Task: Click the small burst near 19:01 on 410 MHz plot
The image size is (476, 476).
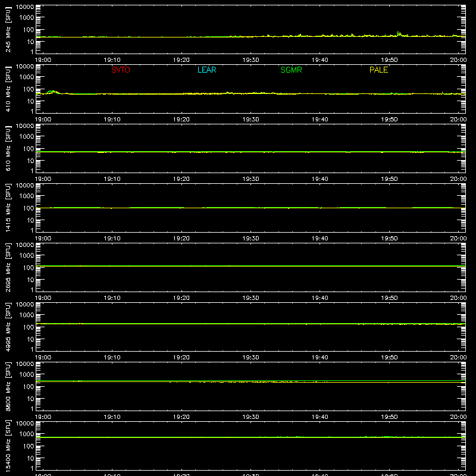Action: point(52,92)
